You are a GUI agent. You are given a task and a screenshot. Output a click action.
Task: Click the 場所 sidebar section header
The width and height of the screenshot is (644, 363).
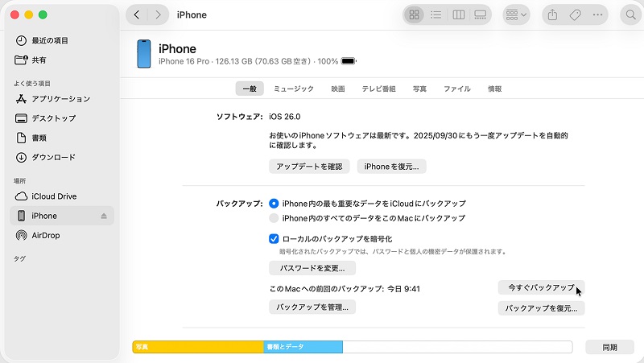pos(19,180)
